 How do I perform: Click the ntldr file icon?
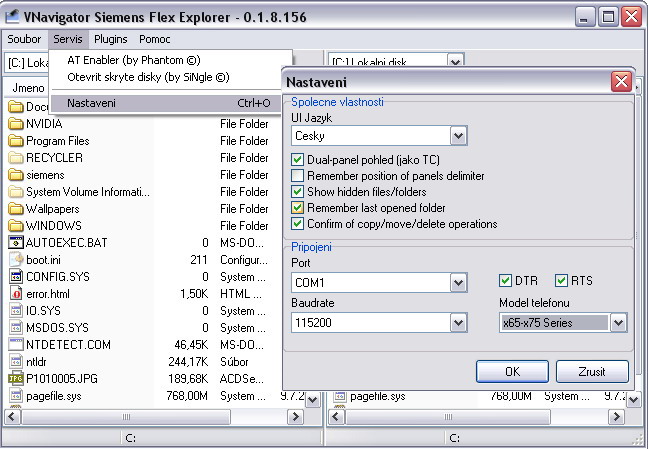[16, 362]
